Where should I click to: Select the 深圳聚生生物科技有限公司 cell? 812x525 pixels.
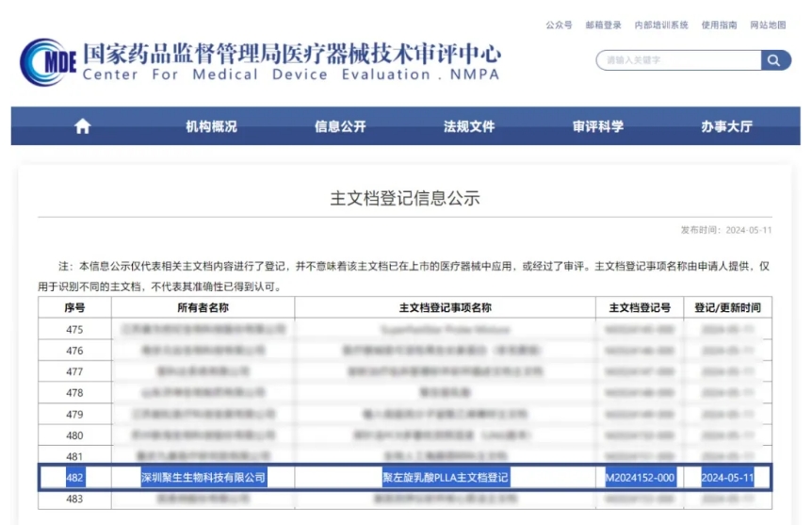[x=203, y=478]
